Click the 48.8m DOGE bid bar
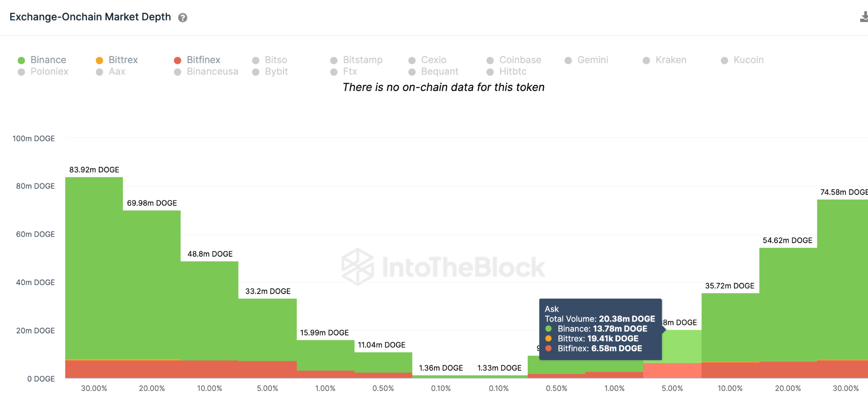The width and height of the screenshot is (868, 399). pyautogui.click(x=209, y=309)
